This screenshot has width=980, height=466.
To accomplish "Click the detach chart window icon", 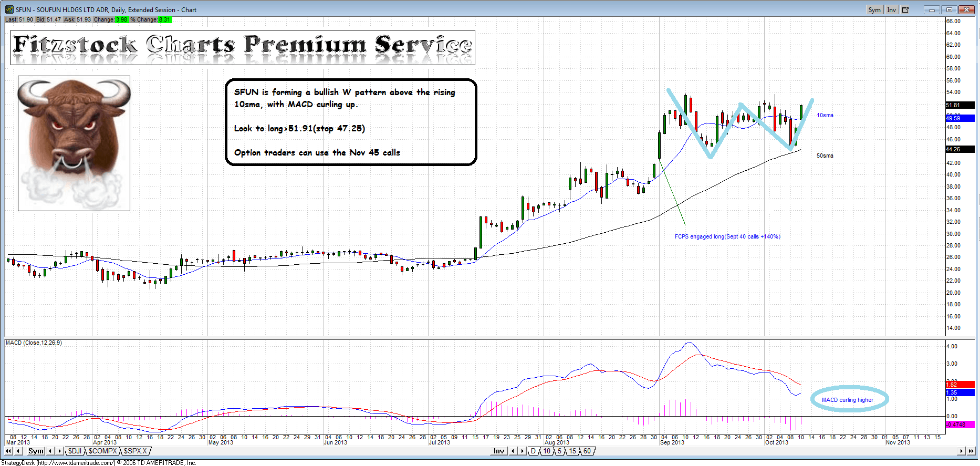I will (905, 9).
